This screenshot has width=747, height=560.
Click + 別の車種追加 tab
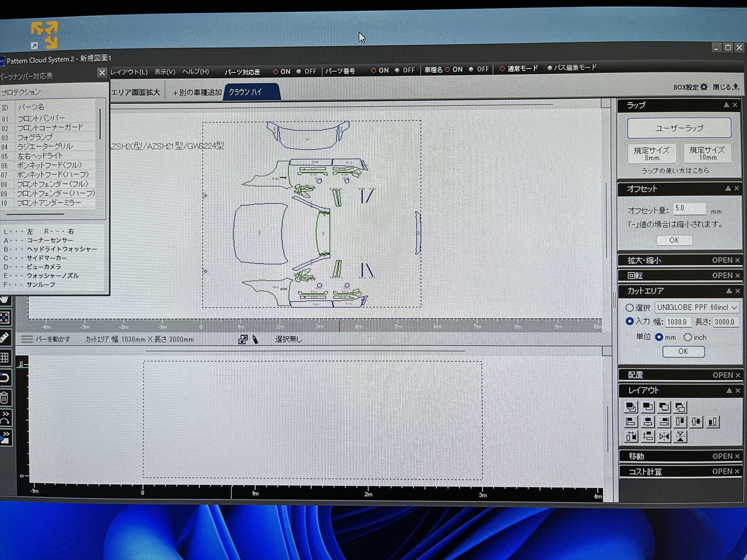pyautogui.click(x=197, y=92)
